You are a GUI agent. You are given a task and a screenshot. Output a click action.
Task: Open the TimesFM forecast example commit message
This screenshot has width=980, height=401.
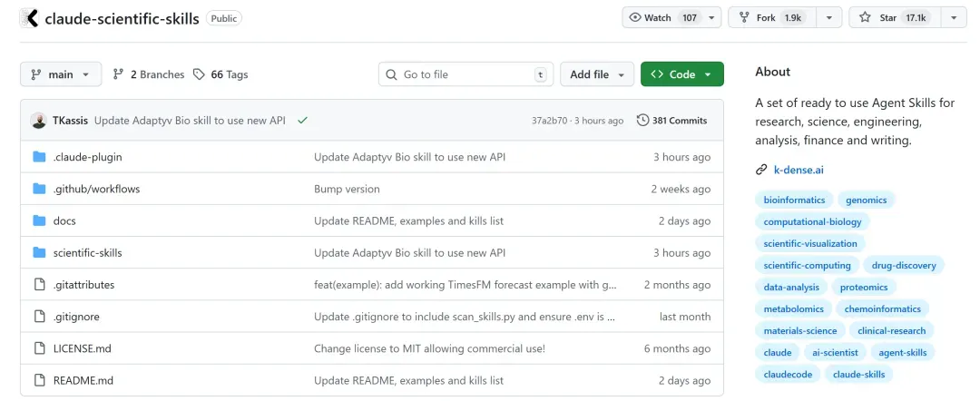click(x=465, y=285)
